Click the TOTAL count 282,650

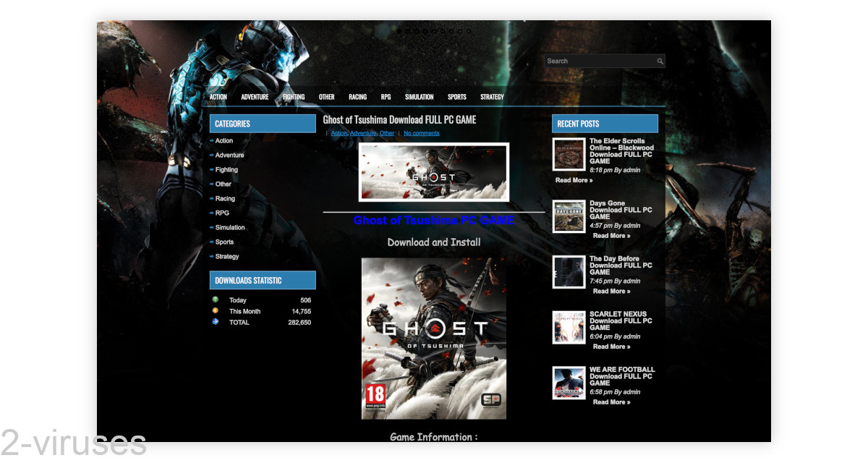point(299,323)
